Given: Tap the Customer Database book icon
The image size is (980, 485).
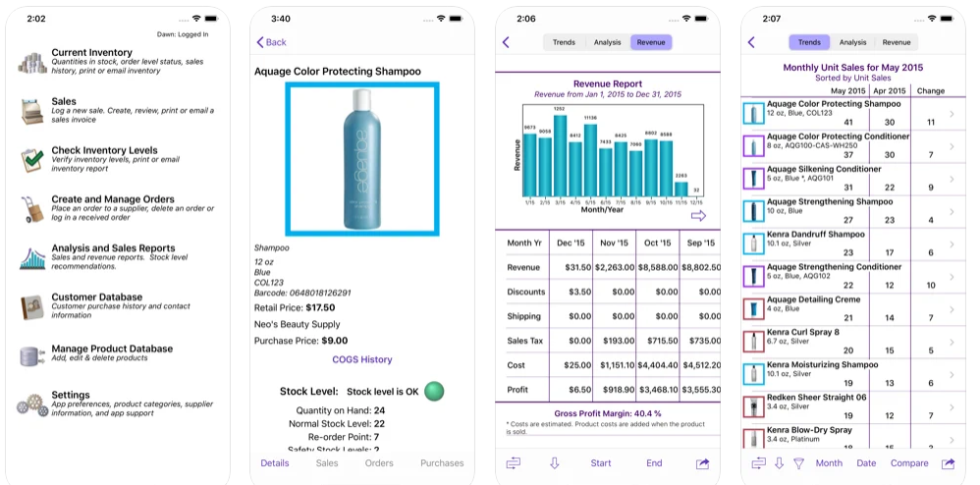Looking at the screenshot, I should click(x=31, y=306).
